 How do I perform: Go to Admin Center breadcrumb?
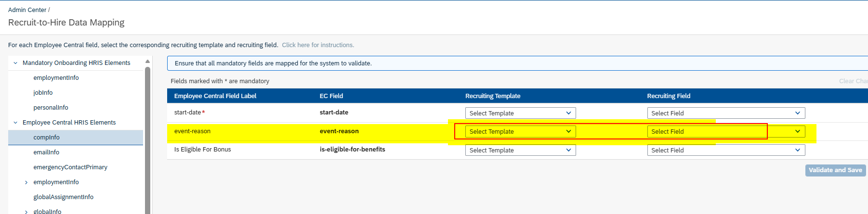point(27,10)
